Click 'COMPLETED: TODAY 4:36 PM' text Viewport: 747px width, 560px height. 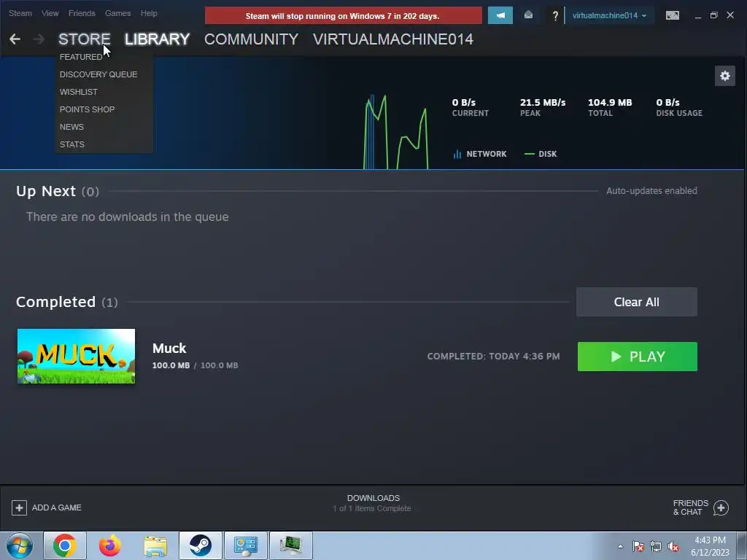(x=494, y=356)
